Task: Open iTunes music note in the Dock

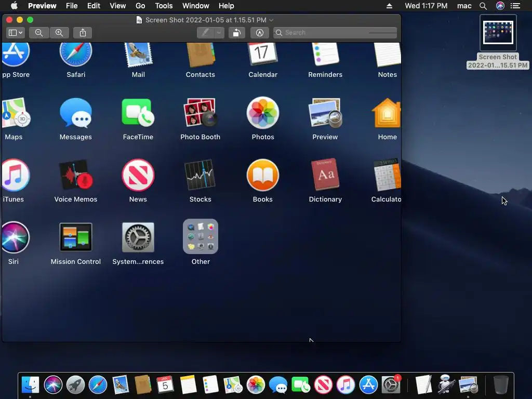Action: [345, 385]
